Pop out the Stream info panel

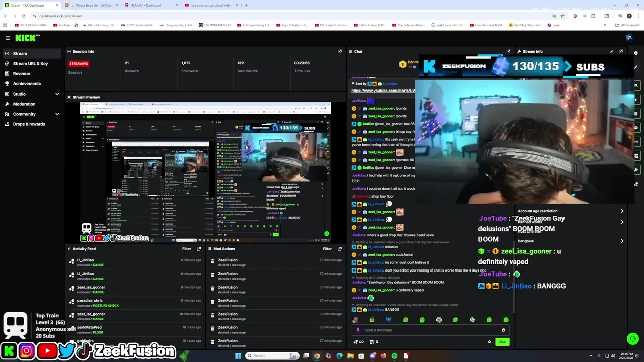point(621,51)
